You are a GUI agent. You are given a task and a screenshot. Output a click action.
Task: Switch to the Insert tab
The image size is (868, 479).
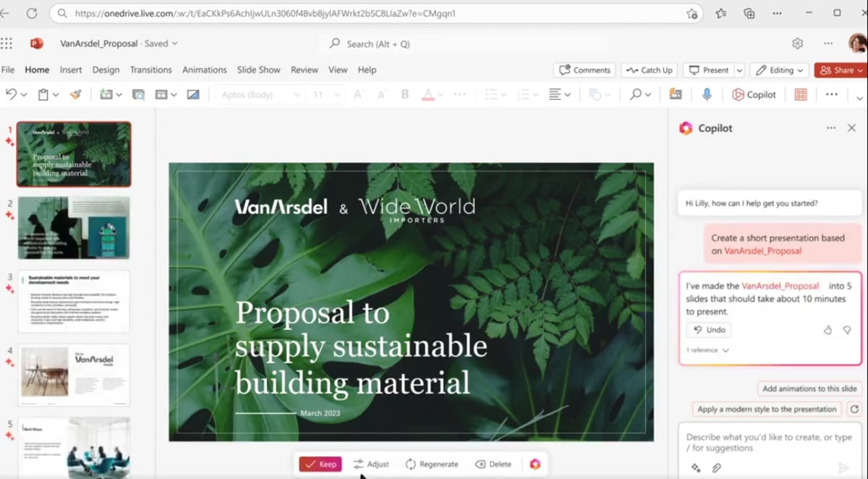coord(71,70)
